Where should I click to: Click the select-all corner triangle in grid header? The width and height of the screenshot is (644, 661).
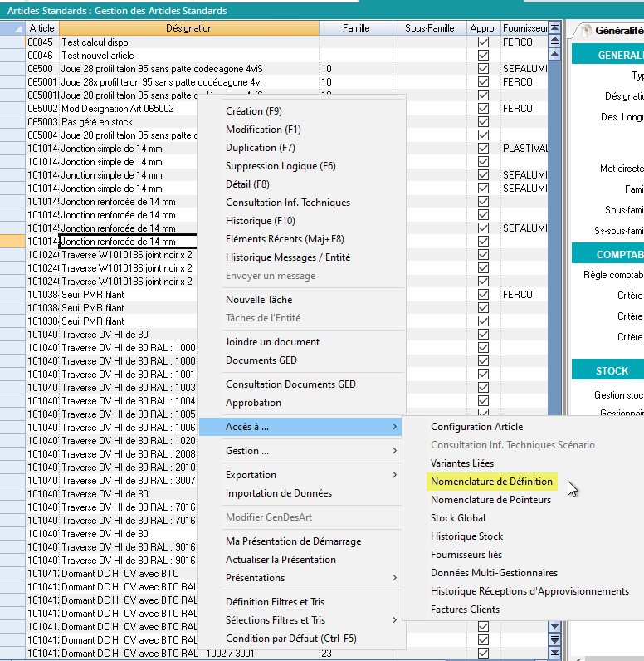click(17, 28)
